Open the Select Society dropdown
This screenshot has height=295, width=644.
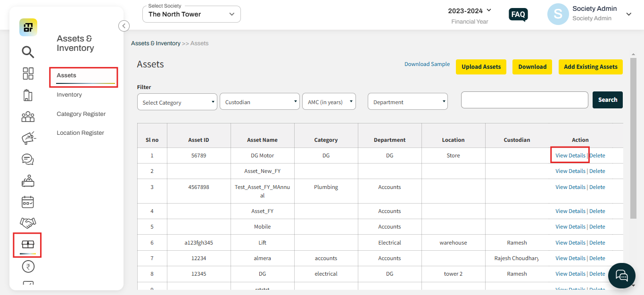point(191,14)
